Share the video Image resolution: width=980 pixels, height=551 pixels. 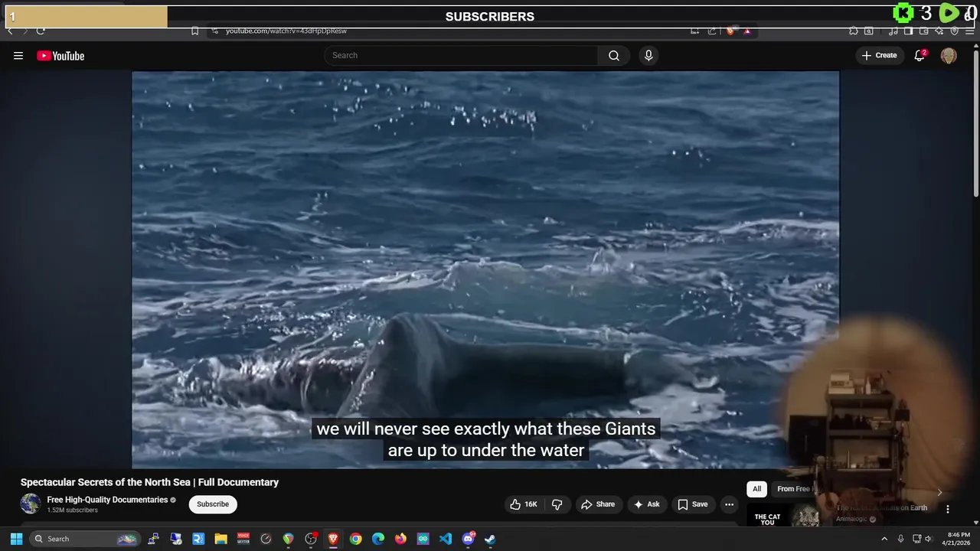click(598, 504)
